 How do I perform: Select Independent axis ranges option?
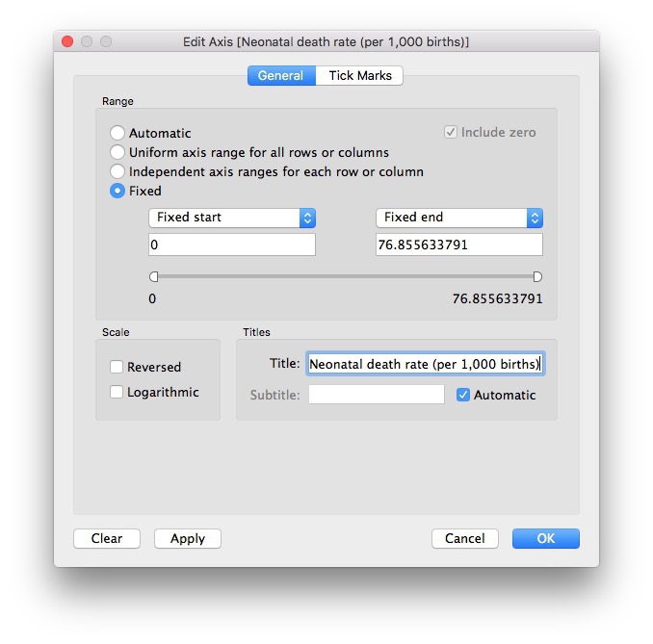coord(118,171)
